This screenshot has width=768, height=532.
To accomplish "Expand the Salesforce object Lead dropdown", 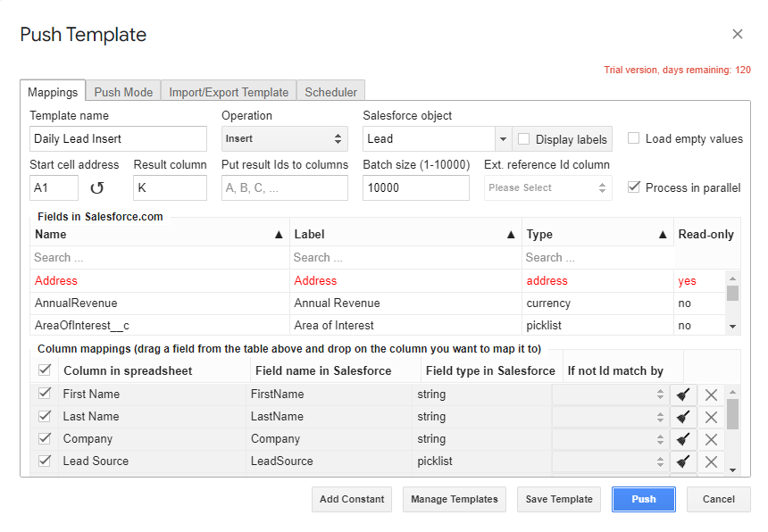I will click(503, 138).
